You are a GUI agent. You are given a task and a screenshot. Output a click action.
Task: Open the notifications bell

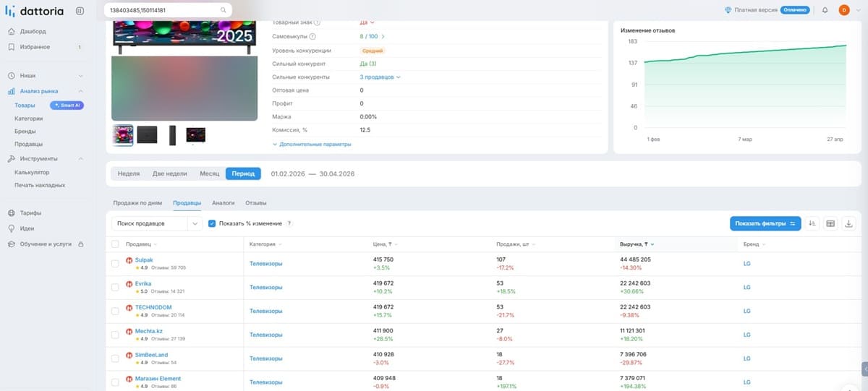pos(825,10)
